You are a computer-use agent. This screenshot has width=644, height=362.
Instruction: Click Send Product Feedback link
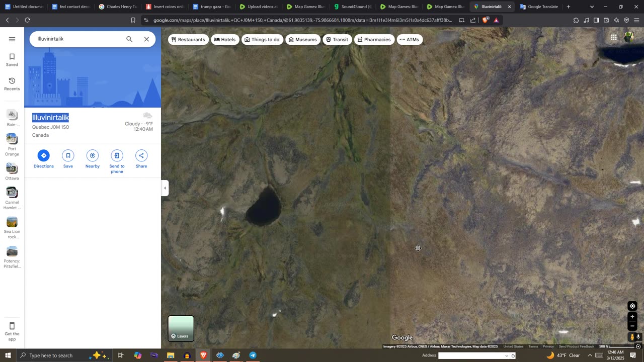point(576,346)
